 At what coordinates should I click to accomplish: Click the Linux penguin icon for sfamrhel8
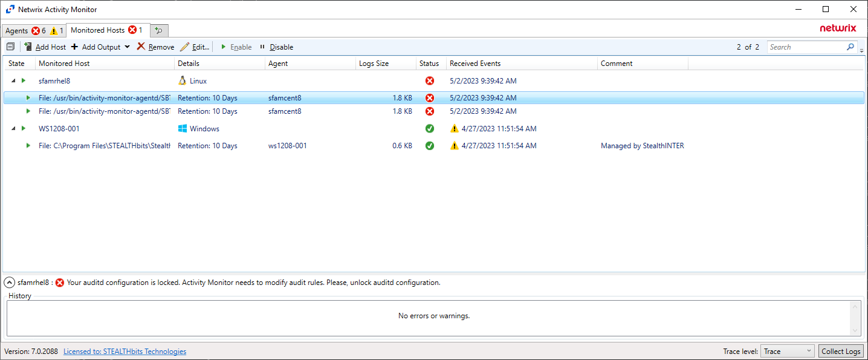click(x=183, y=80)
